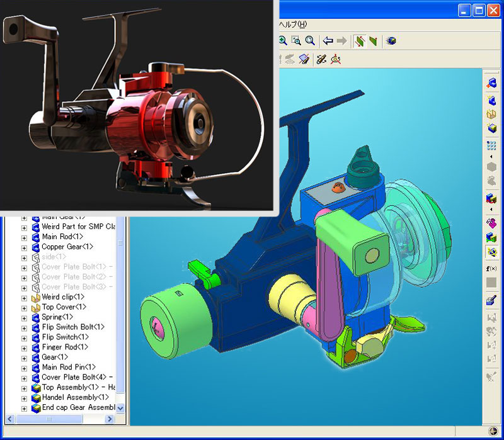
Task: Click the Handel Assembly sub-assembly icon
Action: click(36, 398)
